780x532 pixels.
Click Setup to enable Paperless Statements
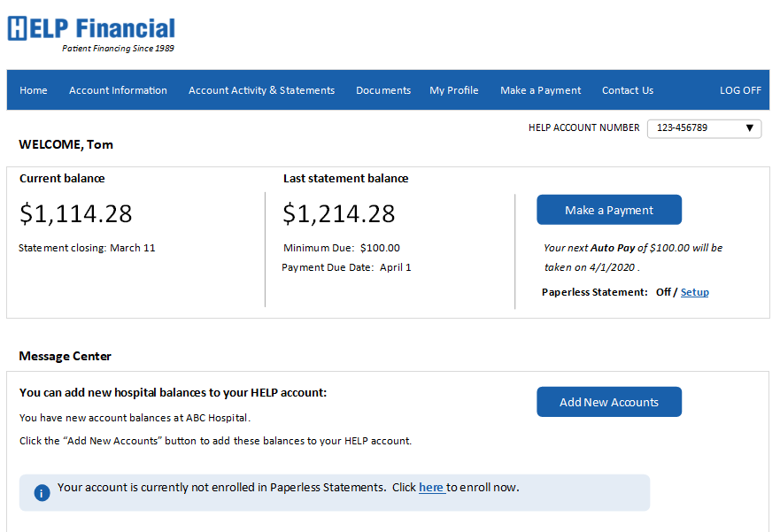click(x=694, y=291)
